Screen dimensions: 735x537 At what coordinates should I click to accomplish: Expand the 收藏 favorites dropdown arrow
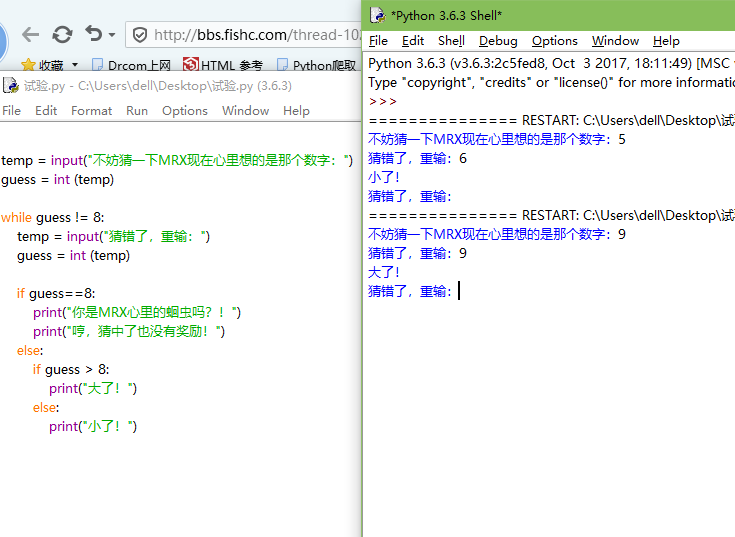point(75,66)
